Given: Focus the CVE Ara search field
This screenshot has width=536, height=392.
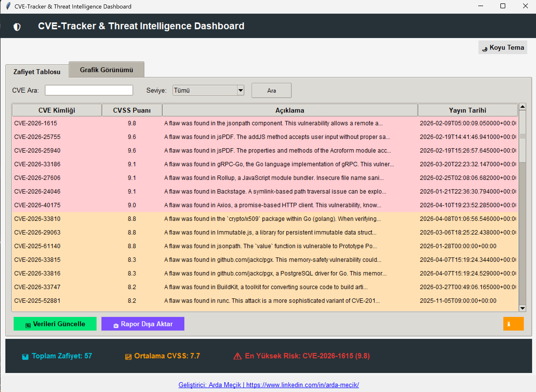Looking at the screenshot, I should coord(89,90).
